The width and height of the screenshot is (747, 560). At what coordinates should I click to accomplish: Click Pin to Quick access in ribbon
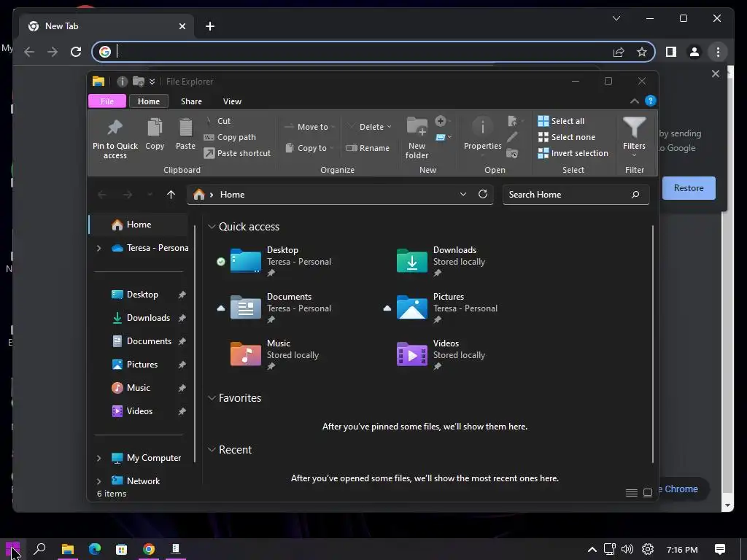tap(115, 139)
